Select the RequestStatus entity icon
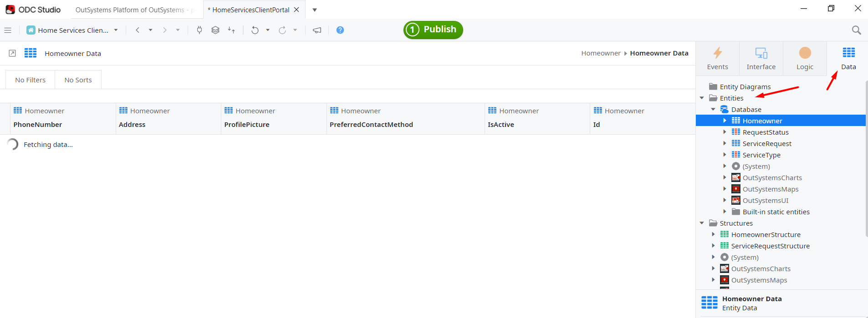The width and height of the screenshot is (868, 318). tap(736, 132)
